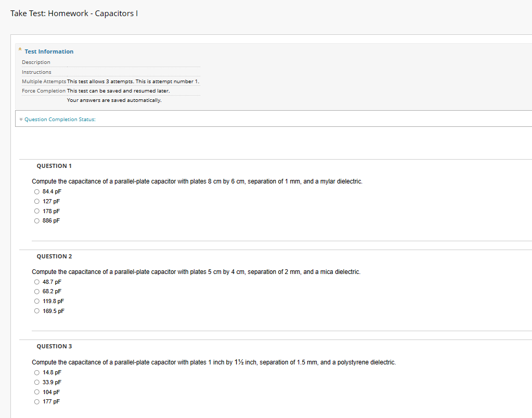Pick the 886 pF radio button
Screen dimensions: 532x418
36,221
